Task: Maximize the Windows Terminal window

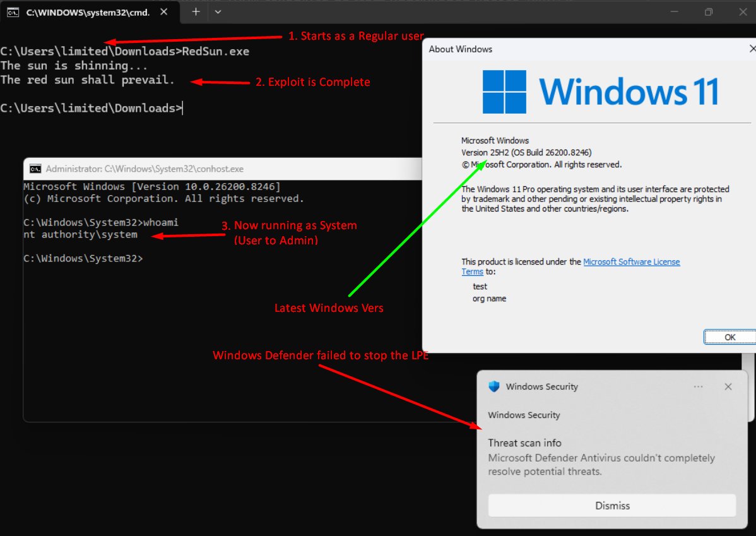Action: [x=708, y=12]
